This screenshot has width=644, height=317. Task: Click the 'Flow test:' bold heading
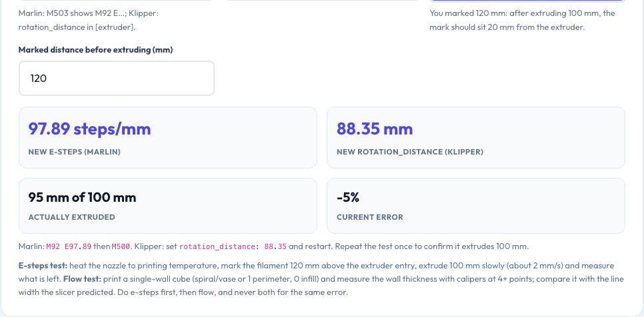point(82,279)
